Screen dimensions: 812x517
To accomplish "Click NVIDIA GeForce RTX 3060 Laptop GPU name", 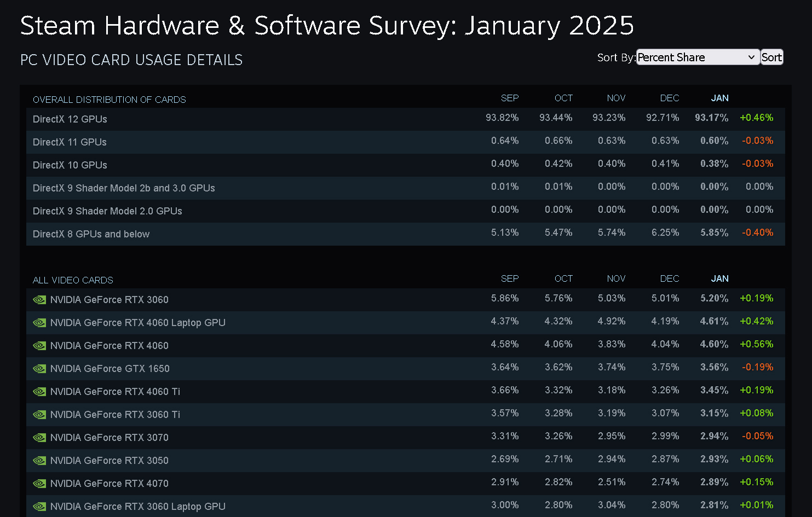I will [138, 507].
